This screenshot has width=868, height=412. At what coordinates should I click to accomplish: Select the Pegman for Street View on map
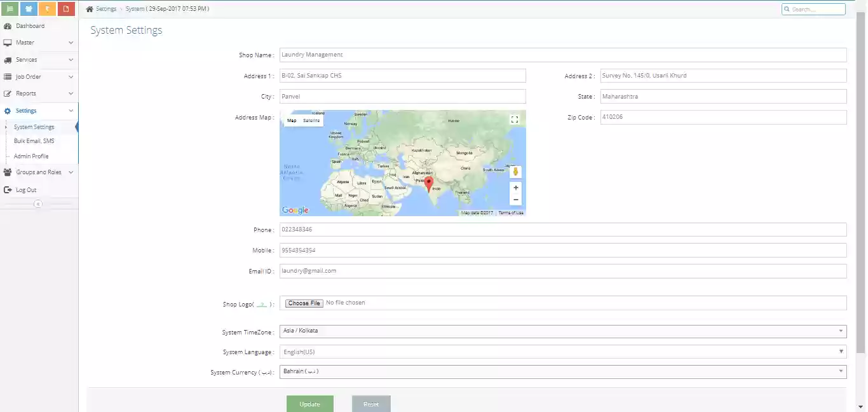pos(515,172)
